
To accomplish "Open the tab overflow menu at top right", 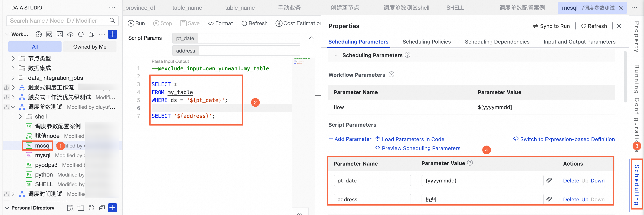I will pos(634,8).
